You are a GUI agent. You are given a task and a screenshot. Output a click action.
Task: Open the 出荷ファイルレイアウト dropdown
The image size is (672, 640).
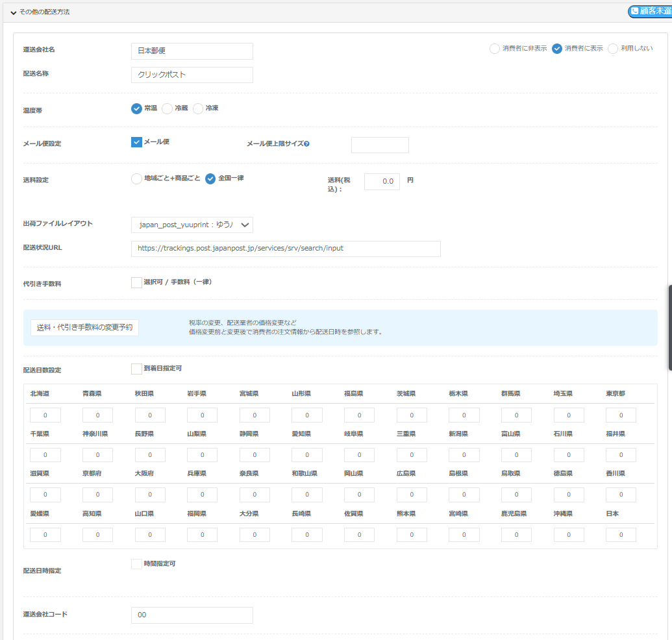(x=192, y=225)
